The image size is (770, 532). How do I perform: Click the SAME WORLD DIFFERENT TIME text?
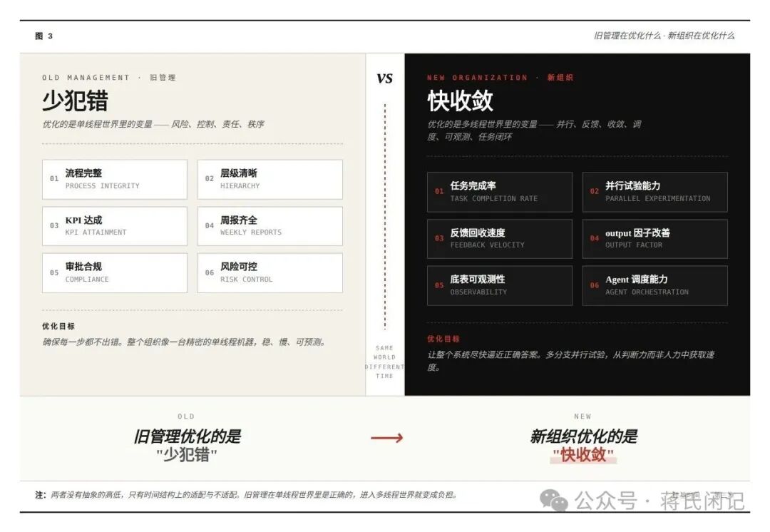(x=384, y=362)
